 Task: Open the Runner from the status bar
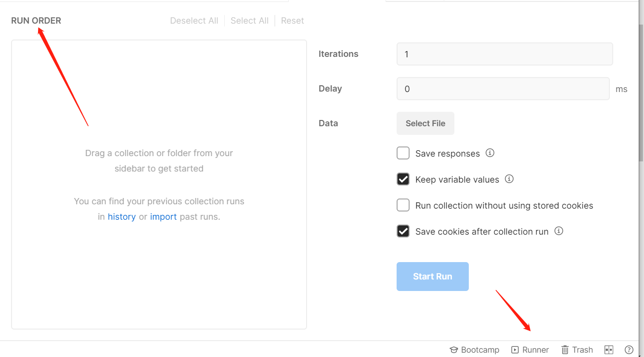(530, 350)
